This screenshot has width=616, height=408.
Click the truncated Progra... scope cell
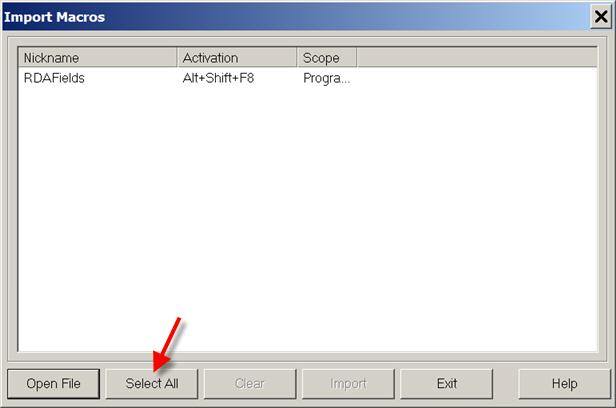coord(326,78)
